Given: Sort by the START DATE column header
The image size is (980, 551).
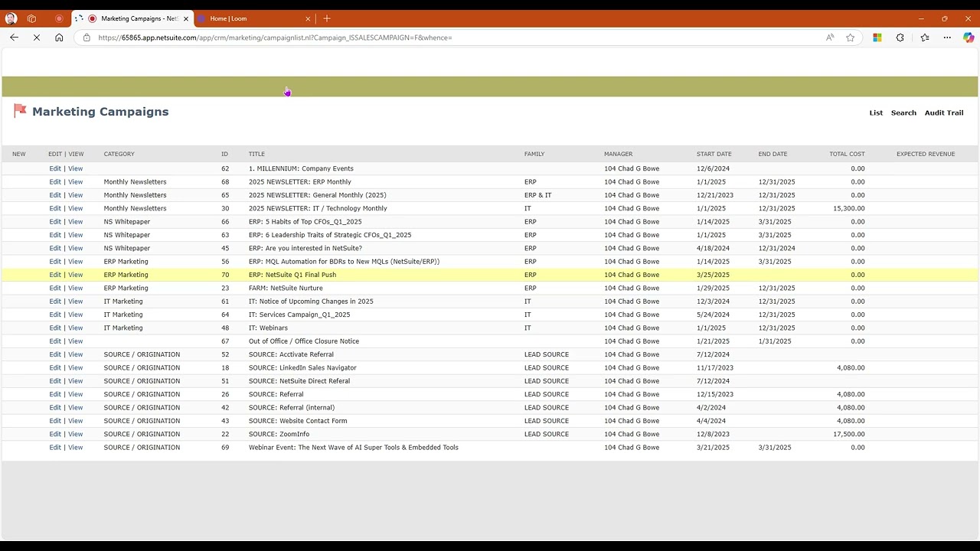Looking at the screenshot, I should coord(714,154).
